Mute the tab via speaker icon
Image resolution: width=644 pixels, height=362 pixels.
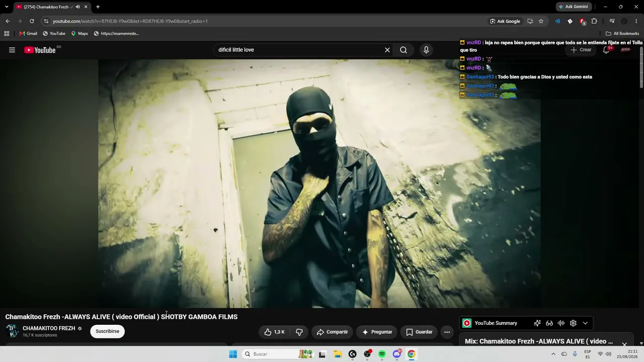tap(77, 7)
